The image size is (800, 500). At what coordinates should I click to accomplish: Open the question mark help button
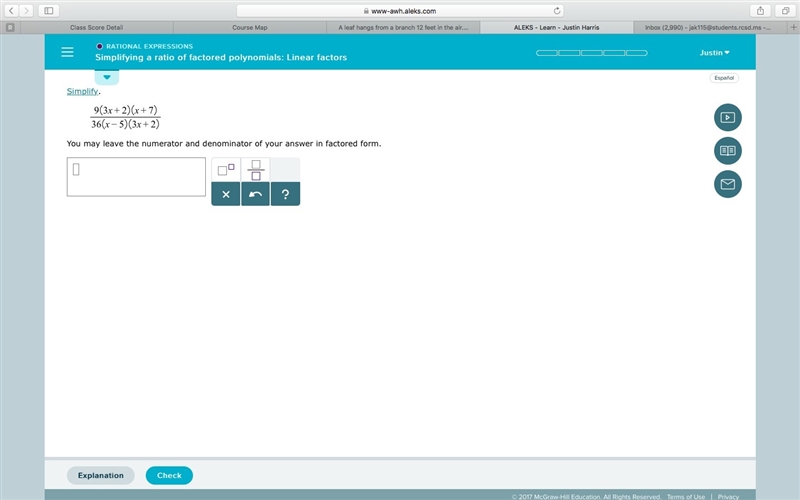[x=285, y=194]
